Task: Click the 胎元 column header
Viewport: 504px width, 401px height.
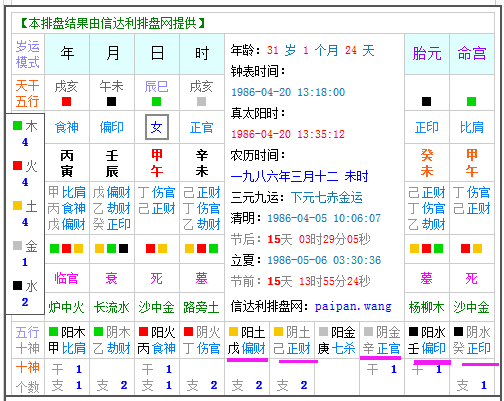Action: (427, 53)
